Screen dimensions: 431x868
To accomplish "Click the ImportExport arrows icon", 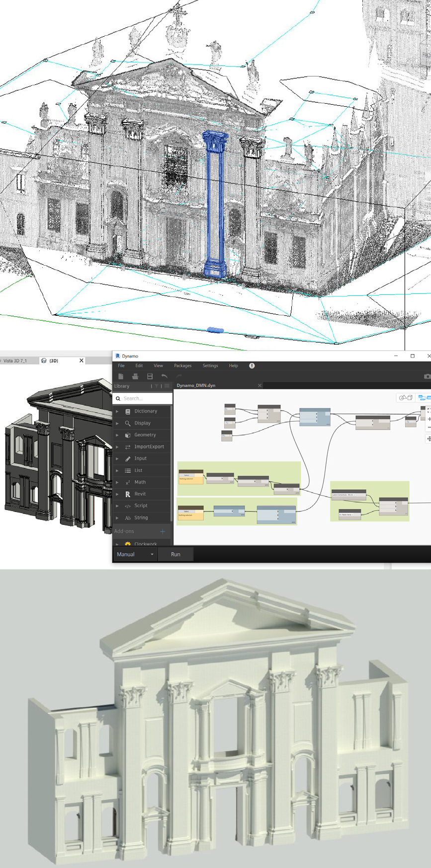I will [128, 447].
